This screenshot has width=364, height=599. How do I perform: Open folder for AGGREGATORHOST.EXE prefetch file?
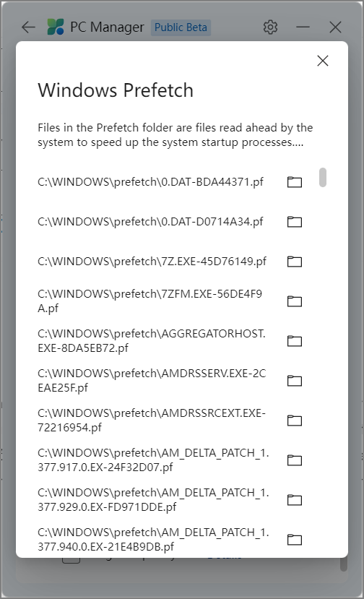pos(295,341)
